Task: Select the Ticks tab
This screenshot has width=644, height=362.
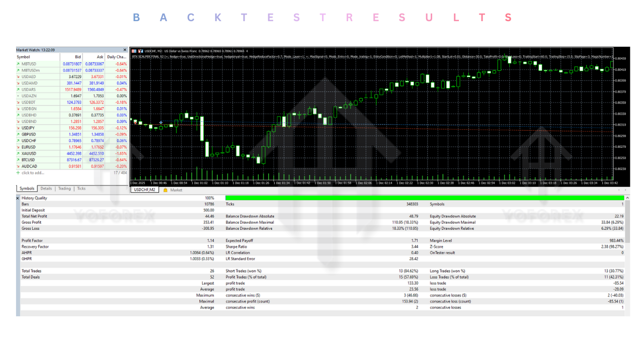Action: click(x=82, y=189)
